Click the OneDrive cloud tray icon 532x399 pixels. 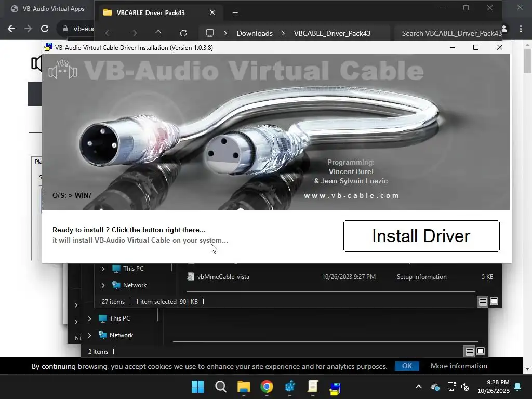pos(435,387)
